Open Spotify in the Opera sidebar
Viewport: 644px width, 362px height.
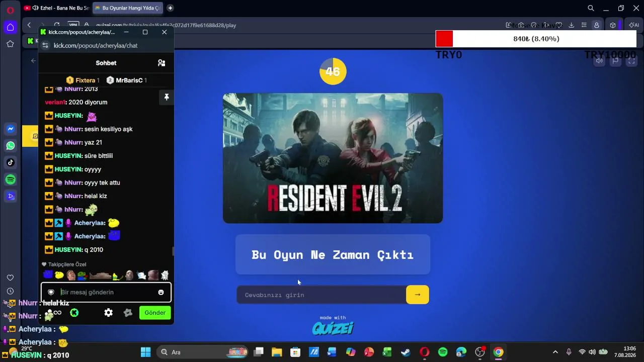tap(10, 179)
